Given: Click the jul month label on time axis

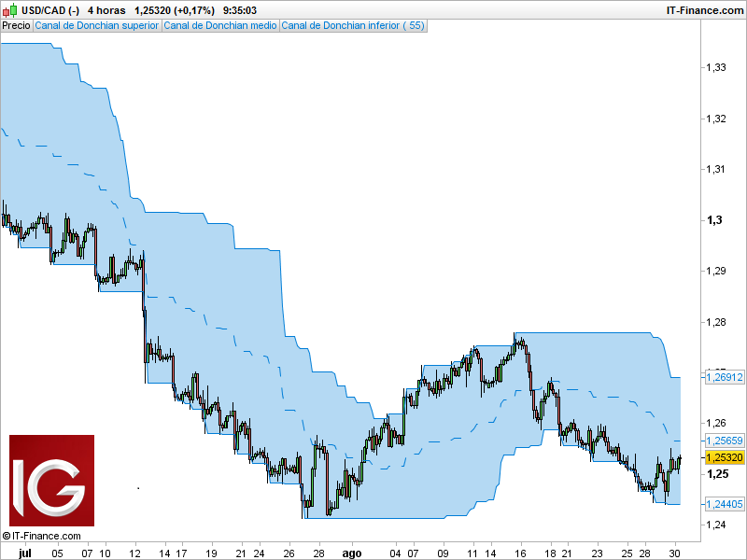Looking at the screenshot, I should 25,553.
